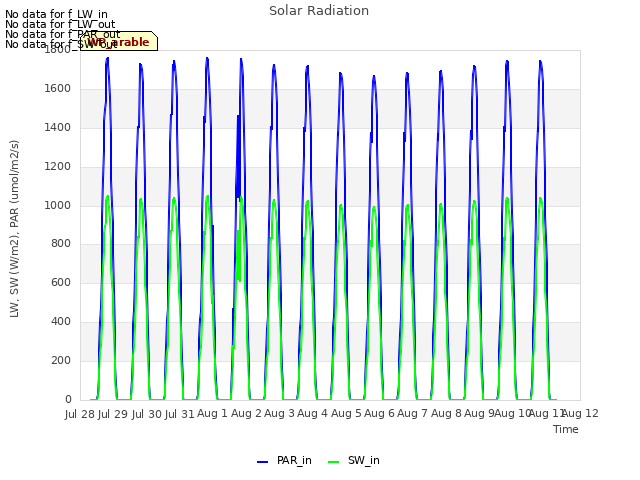Select the Solar Radiation chart title
640x480 pixels.
319,11
